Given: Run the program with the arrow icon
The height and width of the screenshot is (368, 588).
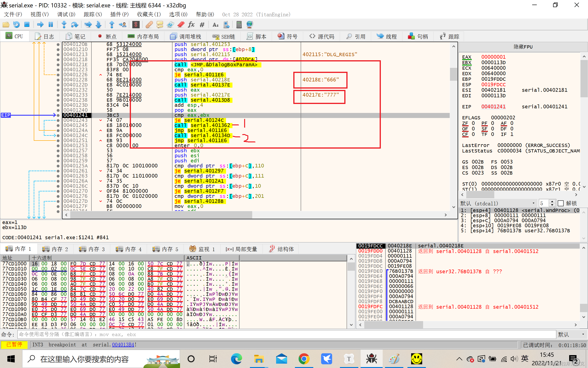Looking at the screenshot, I should (x=40, y=24).
